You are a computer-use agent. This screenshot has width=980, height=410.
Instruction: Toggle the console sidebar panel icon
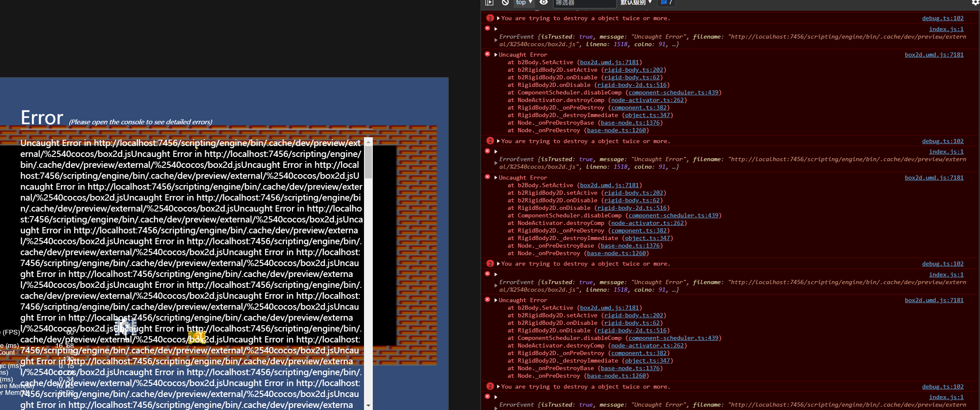pyautogui.click(x=489, y=3)
